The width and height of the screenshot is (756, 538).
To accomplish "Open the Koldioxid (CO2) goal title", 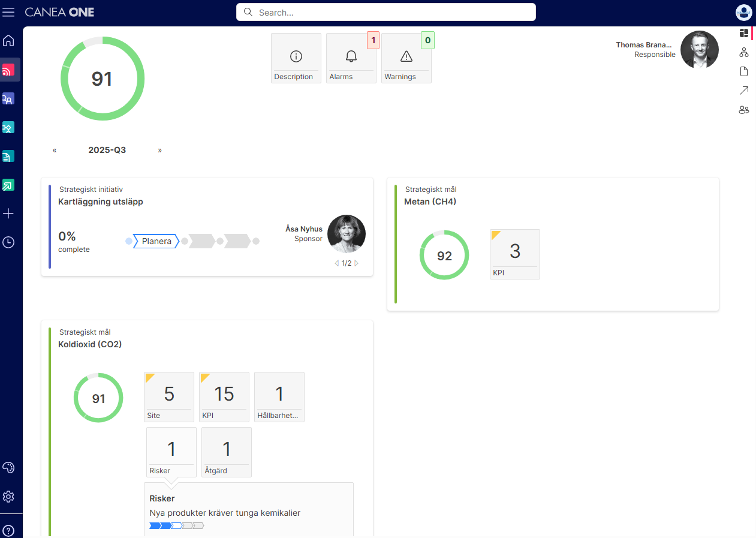I will click(x=90, y=344).
